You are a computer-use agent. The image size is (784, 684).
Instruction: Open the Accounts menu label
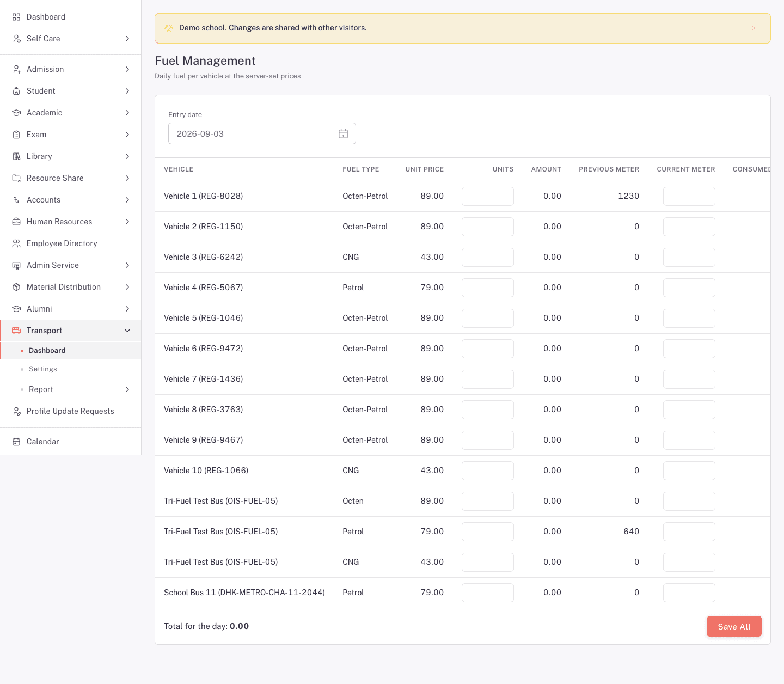coord(44,200)
